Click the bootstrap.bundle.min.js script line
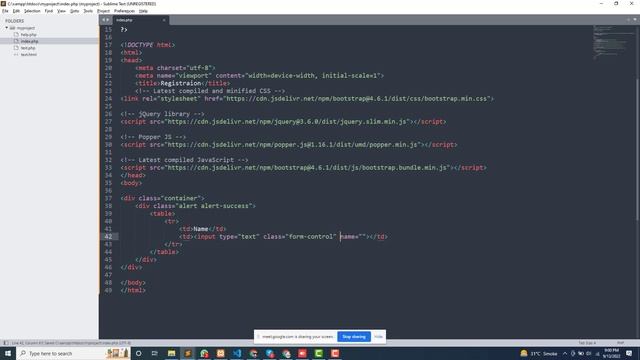Image resolution: width=640 pixels, height=360 pixels. (x=303, y=167)
